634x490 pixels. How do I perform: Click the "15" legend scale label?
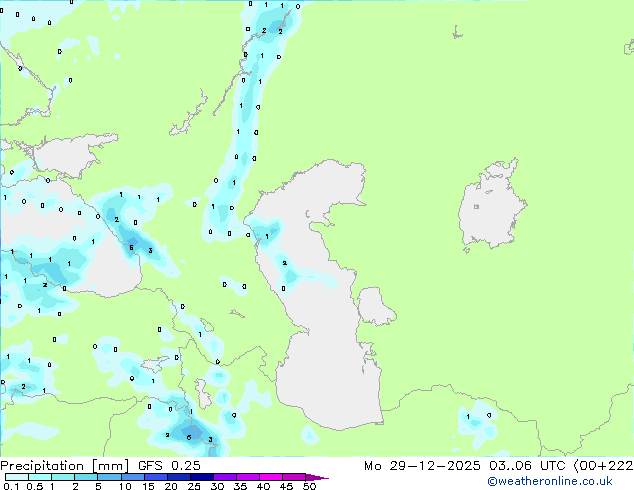148,486
